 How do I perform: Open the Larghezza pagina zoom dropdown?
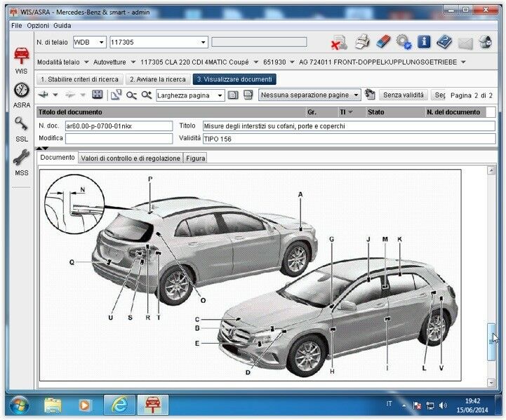(x=220, y=95)
